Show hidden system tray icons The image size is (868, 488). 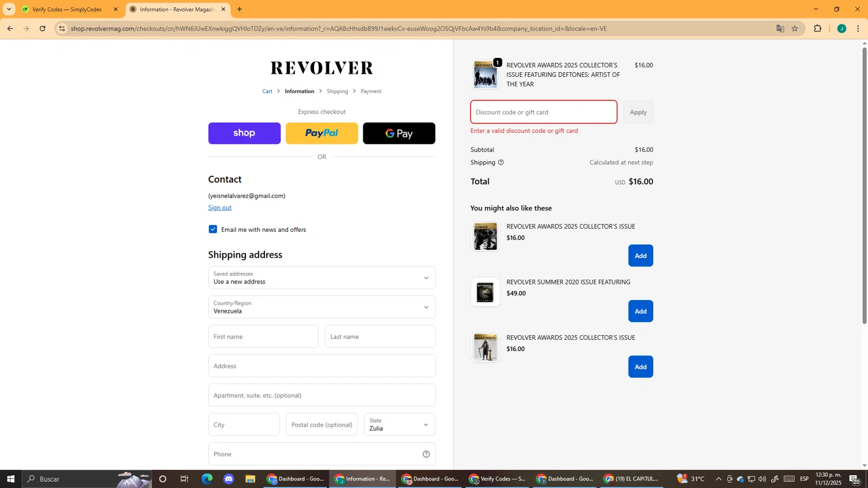pos(719,479)
